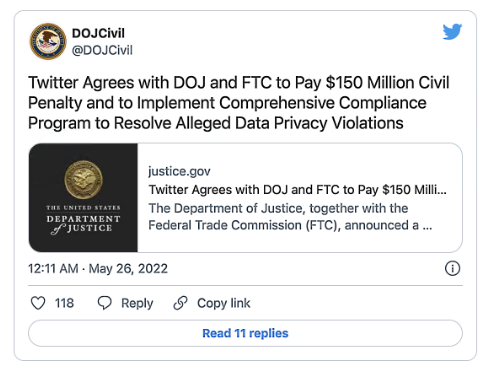
Task: Click the card description about Federal Trade Commission
Action: tap(290, 217)
